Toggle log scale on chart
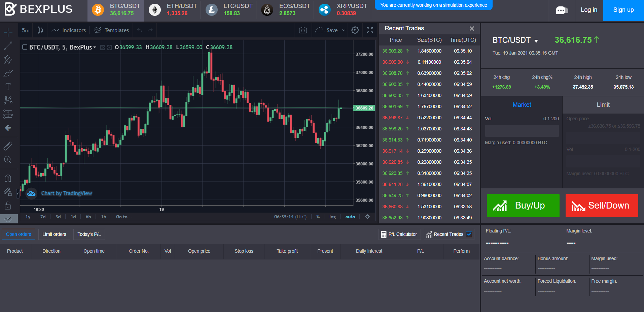Viewport: 644px width, 312px height. pyautogui.click(x=332, y=217)
